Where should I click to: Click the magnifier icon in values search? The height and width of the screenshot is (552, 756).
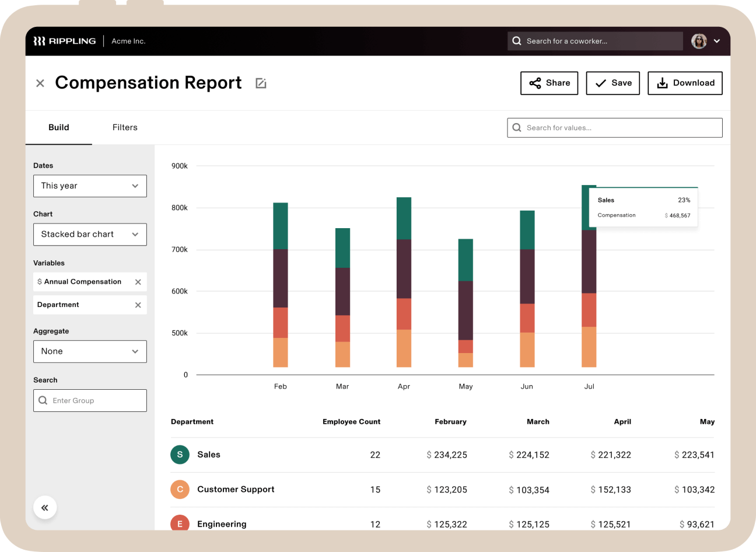coord(517,128)
